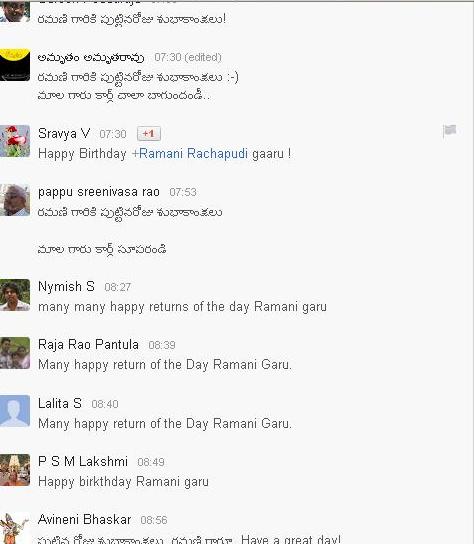Open Raja Rao Pantula's profile picture
The height and width of the screenshot is (544, 474).
[x=15, y=353]
